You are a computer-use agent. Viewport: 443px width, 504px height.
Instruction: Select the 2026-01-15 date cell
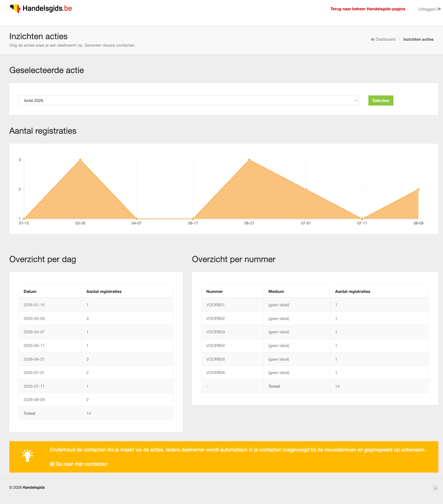[x=50, y=305]
